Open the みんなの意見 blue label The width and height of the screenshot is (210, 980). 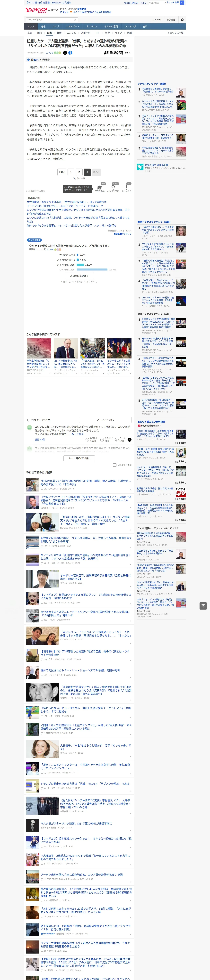point(34,240)
